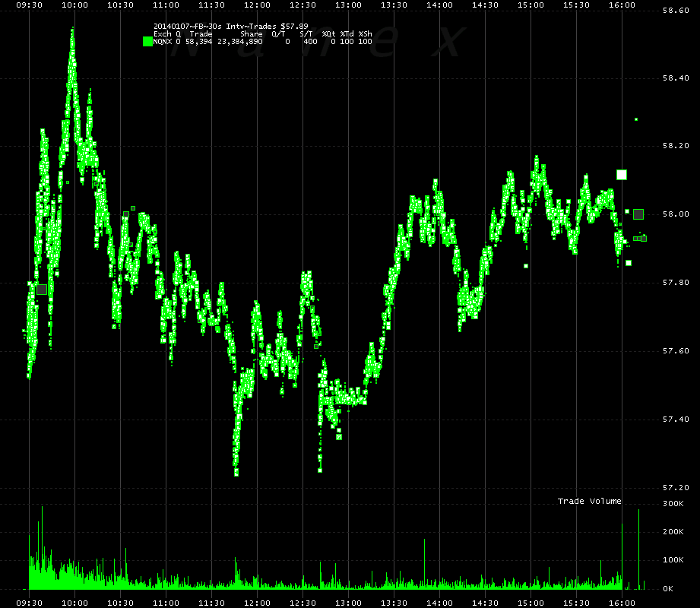
Task: Click the 57.20 price axis label
Action: 676,487
